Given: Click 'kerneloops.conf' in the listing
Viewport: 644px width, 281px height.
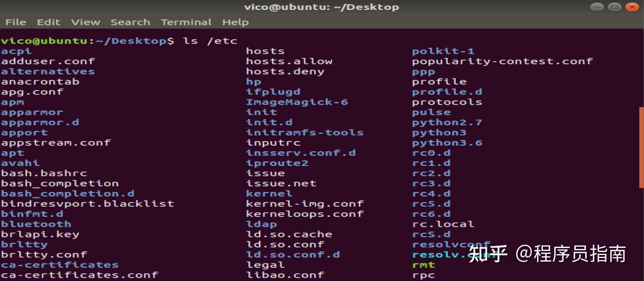Looking at the screenshot, I should tap(305, 214).
